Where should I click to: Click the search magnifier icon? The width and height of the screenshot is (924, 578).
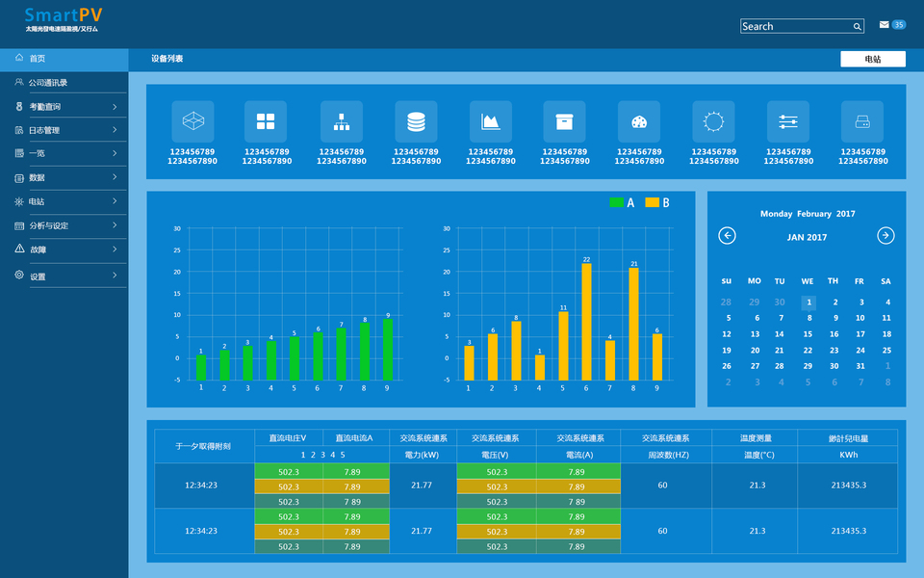click(x=858, y=27)
